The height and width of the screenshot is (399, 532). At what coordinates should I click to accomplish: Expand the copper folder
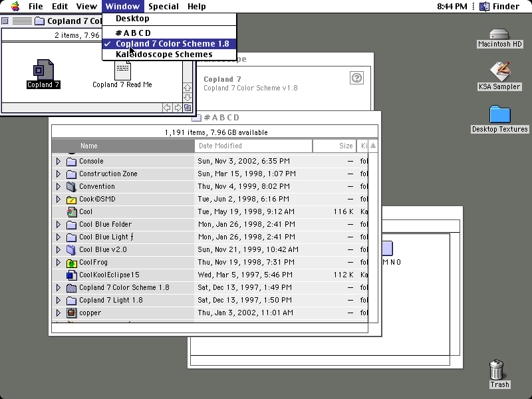(59, 313)
